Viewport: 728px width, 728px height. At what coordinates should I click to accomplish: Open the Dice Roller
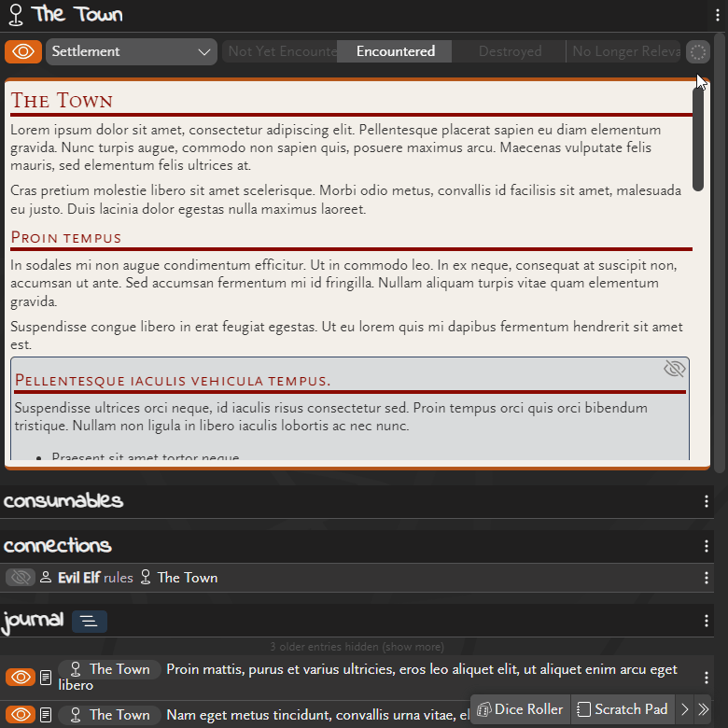click(x=520, y=709)
